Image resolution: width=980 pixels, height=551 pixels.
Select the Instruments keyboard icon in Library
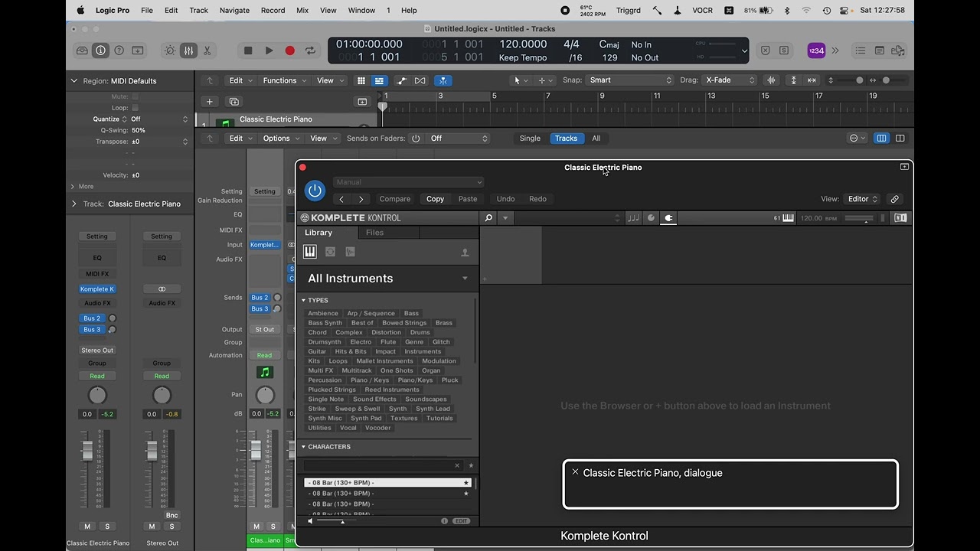pos(310,252)
